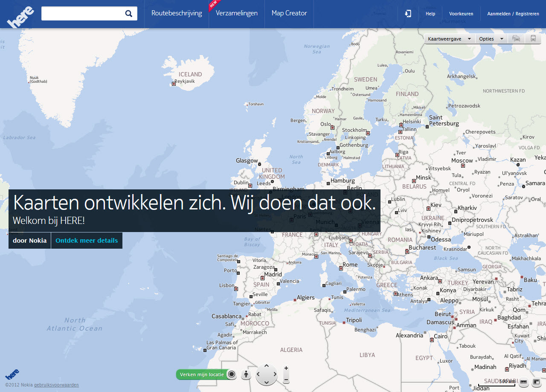Image resolution: width=546 pixels, height=392 pixels.
Task: Toggle the traffic layer car icon
Action: [x=516, y=38]
